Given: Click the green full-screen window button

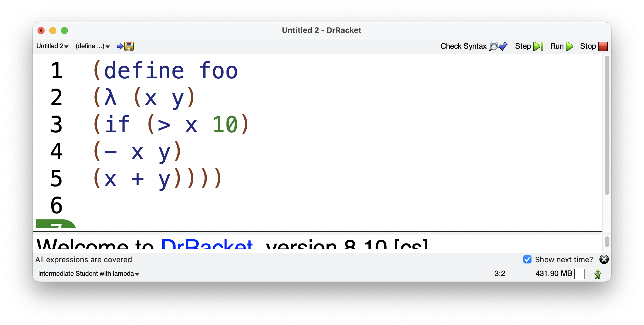Looking at the screenshot, I should click(64, 31).
